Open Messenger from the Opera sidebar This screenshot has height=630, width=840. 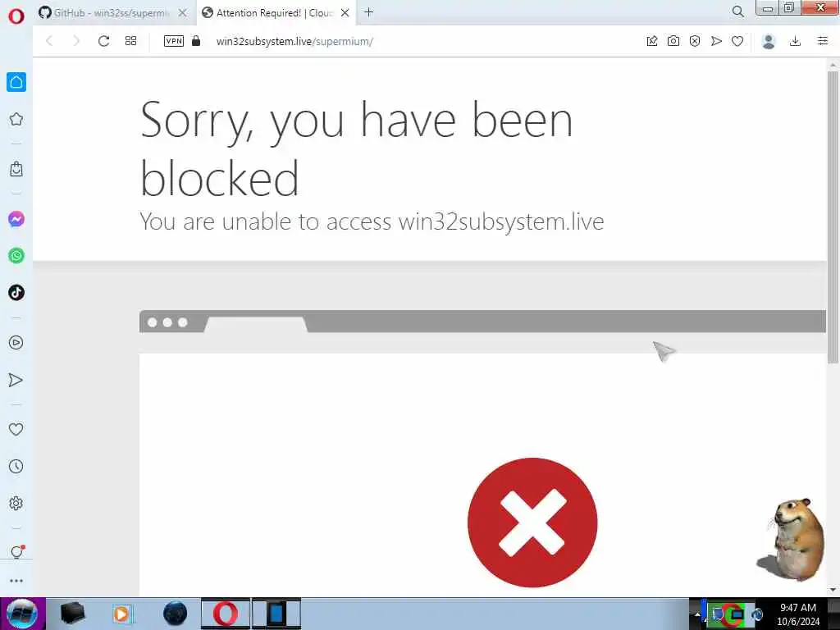point(16,219)
